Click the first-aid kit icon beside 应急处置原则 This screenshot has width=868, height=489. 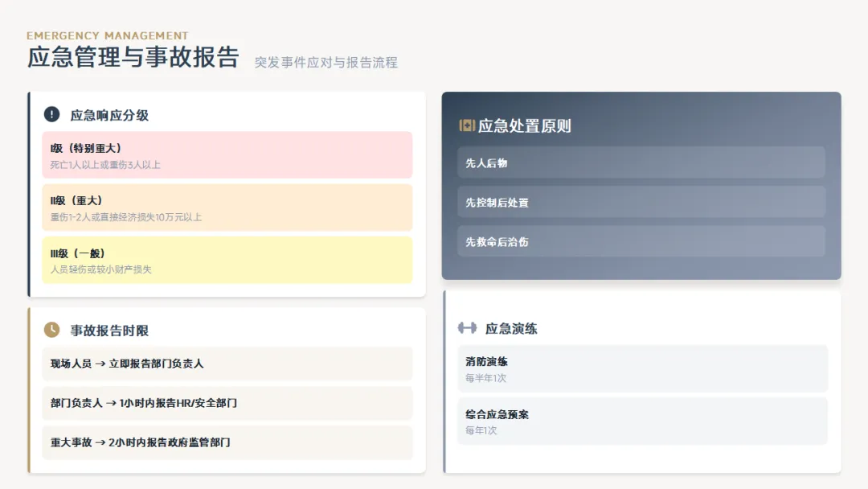point(467,125)
